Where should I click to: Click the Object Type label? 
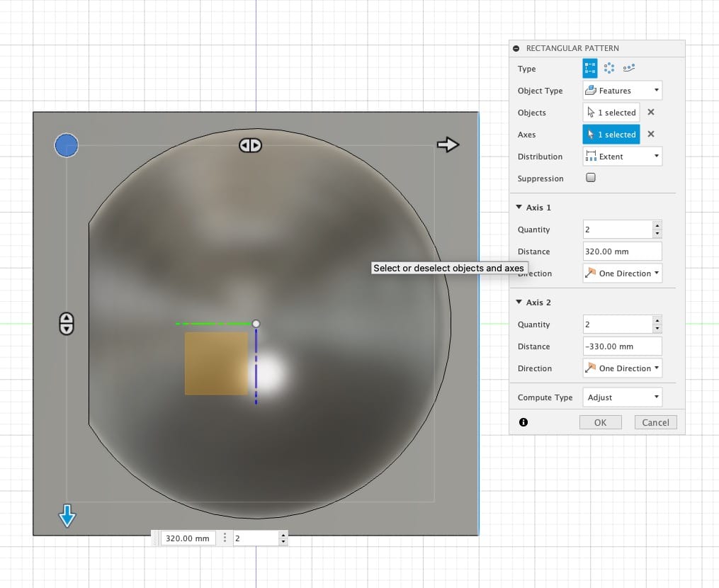[540, 91]
